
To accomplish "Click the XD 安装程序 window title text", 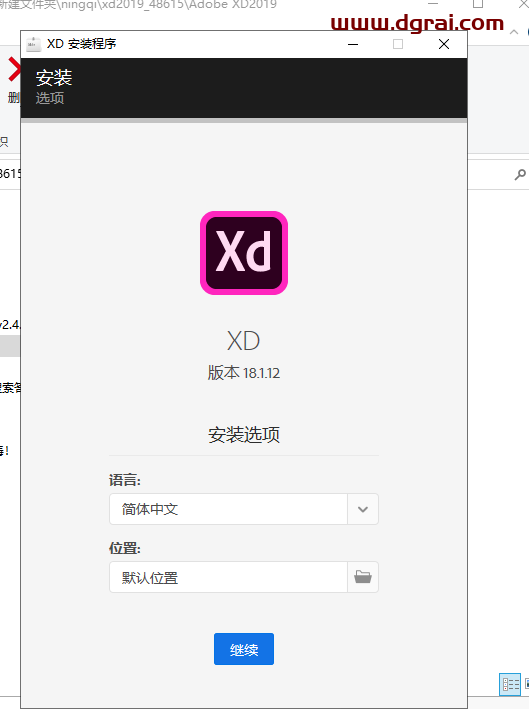I will [x=81, y=44].
